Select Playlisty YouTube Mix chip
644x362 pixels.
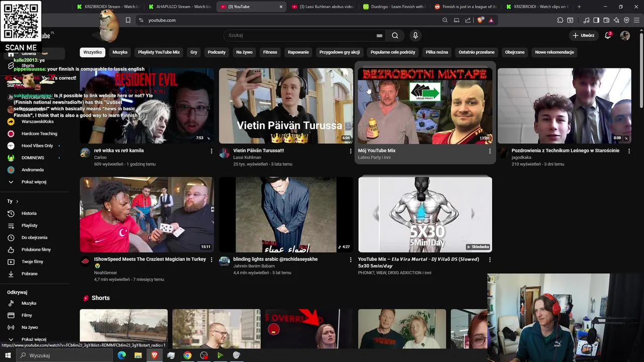(159, 52)
